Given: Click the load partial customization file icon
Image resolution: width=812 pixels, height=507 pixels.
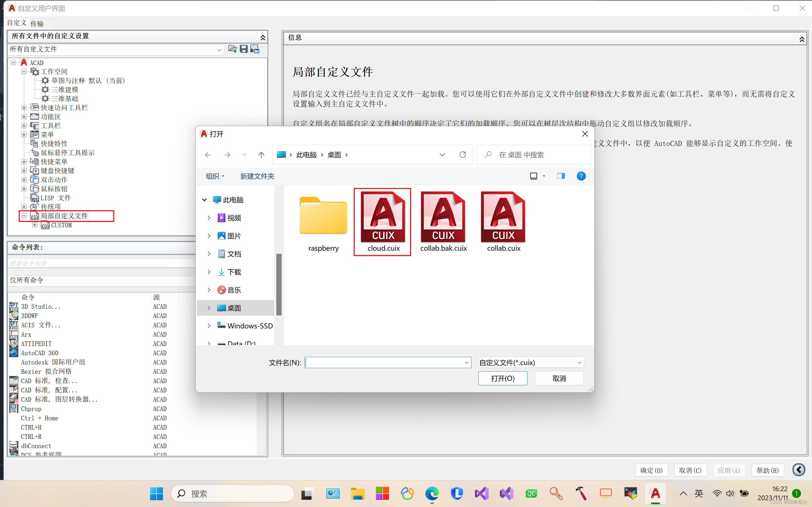Looking at the screenshot, I should click(x=232, y=49).
